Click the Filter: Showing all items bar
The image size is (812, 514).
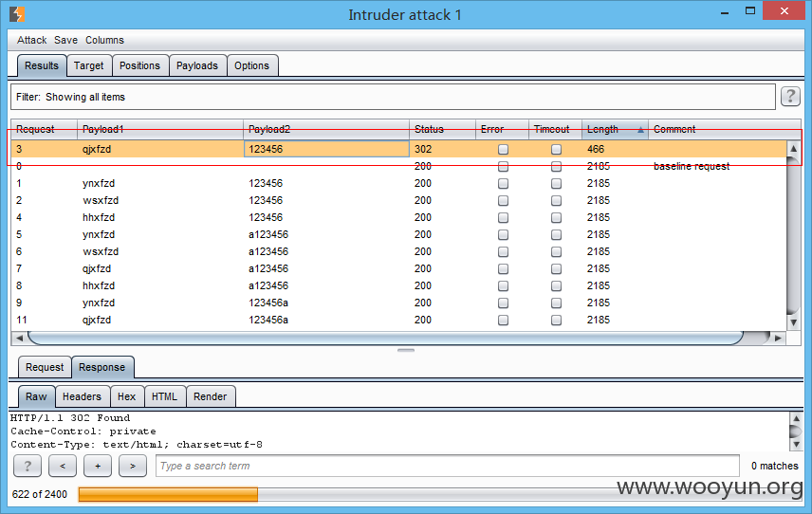tap(393, 97)
